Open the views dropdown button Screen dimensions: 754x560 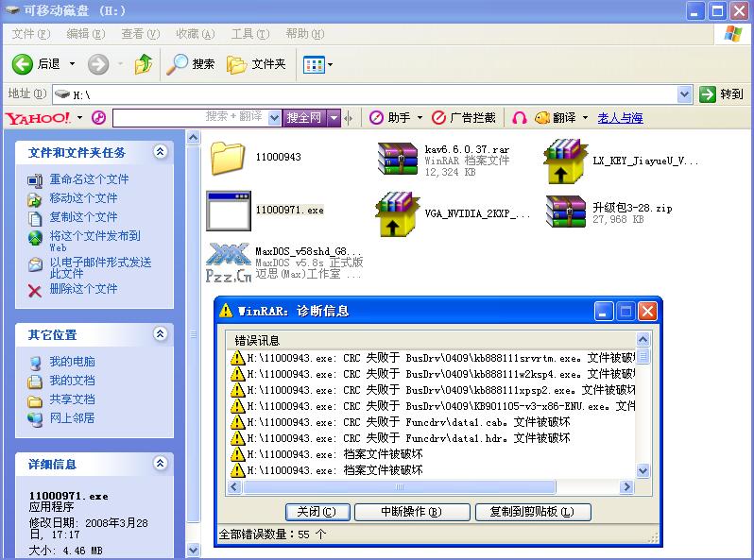click(x=317, y=64)
